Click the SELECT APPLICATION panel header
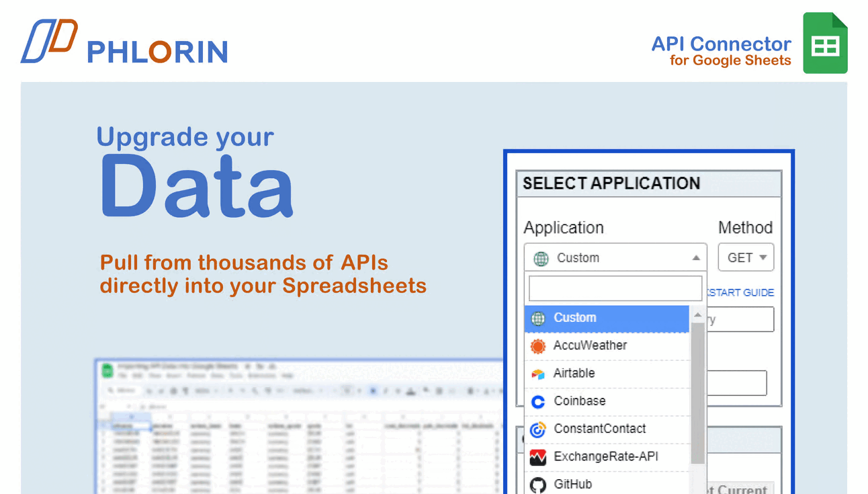This screenshot has height=494, width=868. 648,183
